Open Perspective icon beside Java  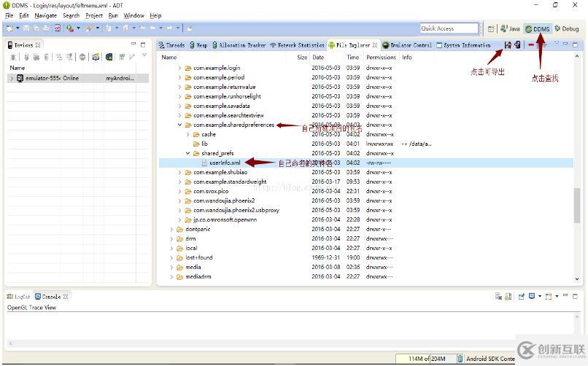492,28
